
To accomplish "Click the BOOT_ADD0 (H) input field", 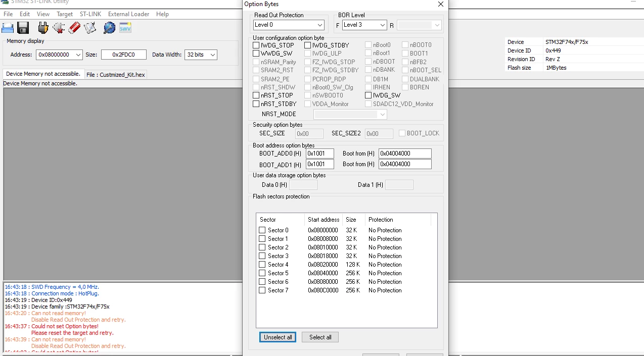I will pos(320,154).
